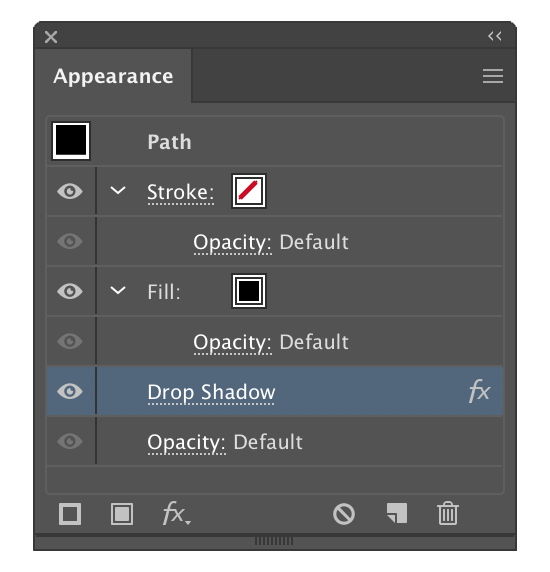Click the Clear Appearance icon

(x=344, y=514)
